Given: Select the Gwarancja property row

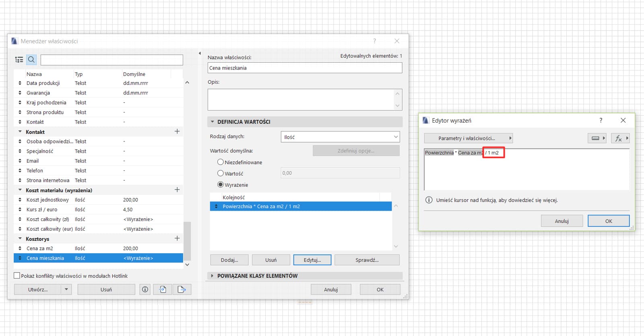Looking at the screenshot, I should tap(98, 93).
